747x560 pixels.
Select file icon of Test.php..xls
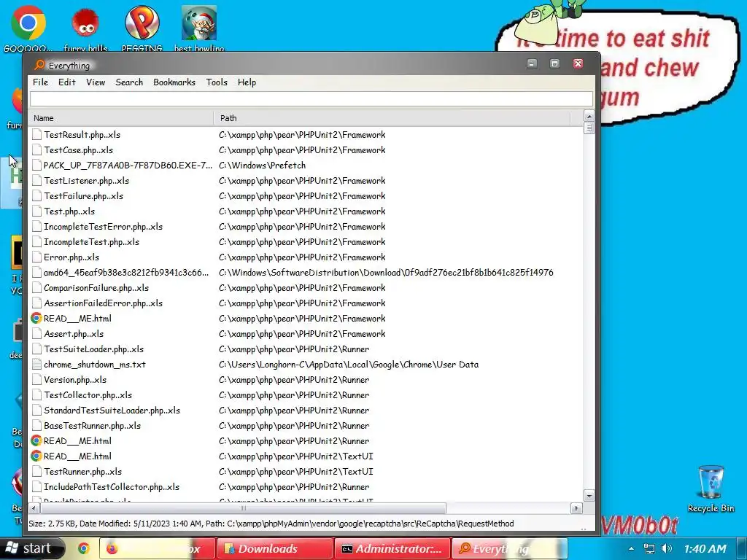tap(36, 211)
